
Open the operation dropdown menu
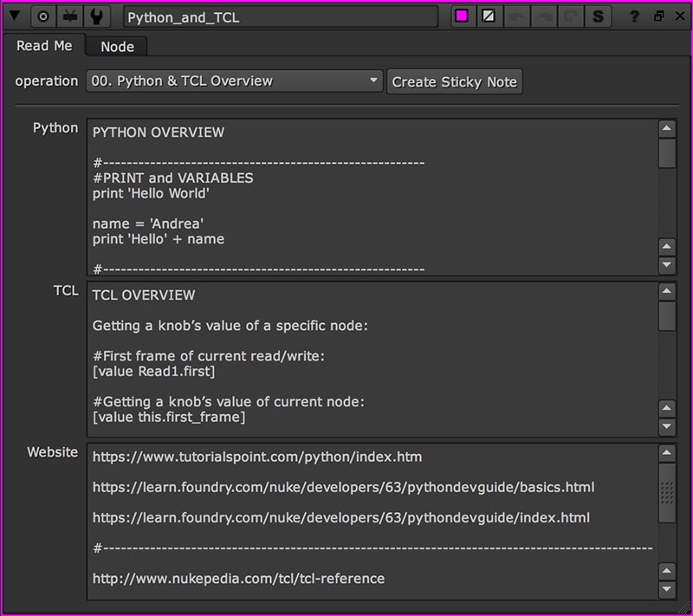pos(235,81)
